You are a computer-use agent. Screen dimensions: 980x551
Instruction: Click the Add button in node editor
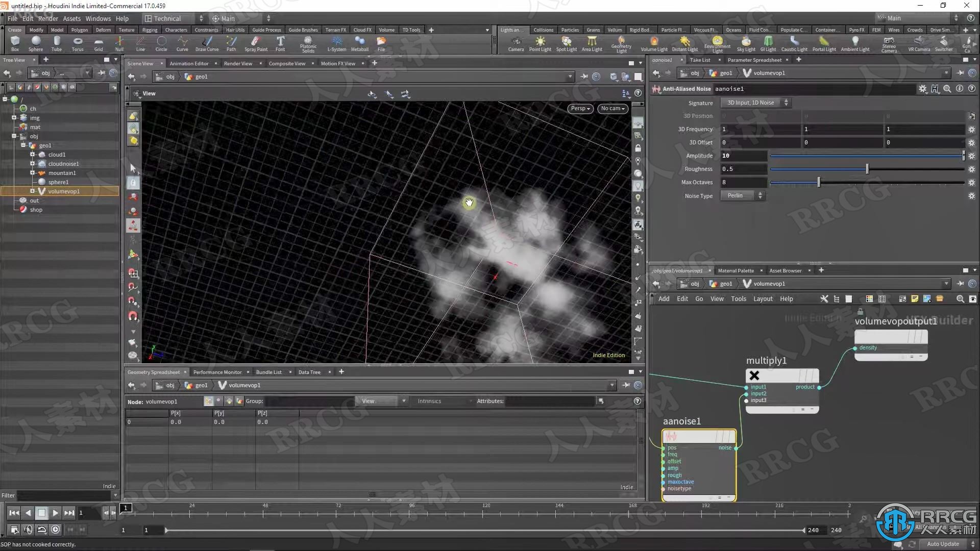664,298
